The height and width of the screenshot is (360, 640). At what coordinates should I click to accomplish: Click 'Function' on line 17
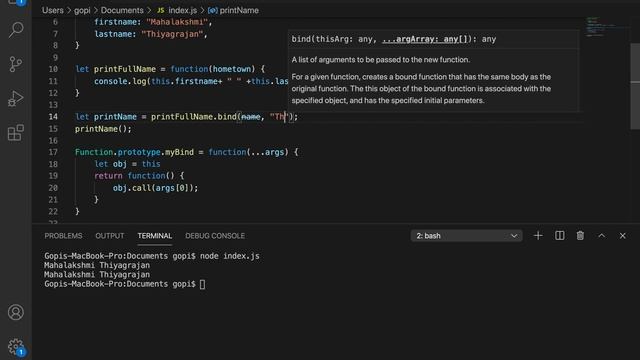94,152
